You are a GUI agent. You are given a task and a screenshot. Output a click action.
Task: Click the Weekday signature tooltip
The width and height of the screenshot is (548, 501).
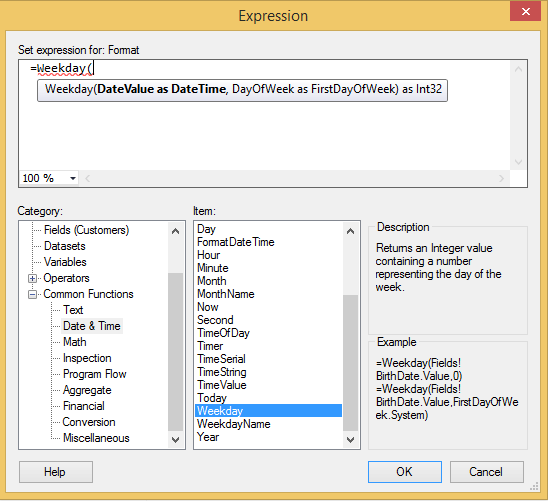[x=243, y=90]
